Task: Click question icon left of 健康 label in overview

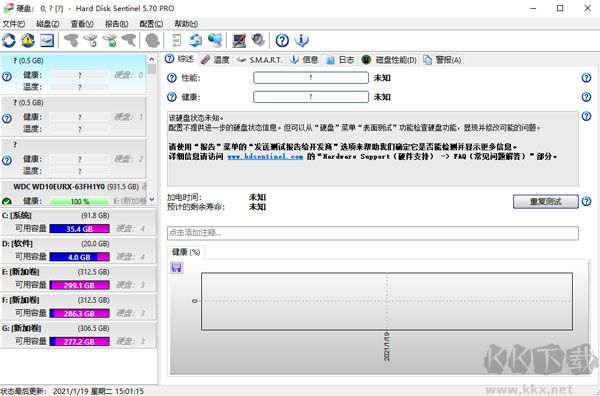Action: coord(172,97)
